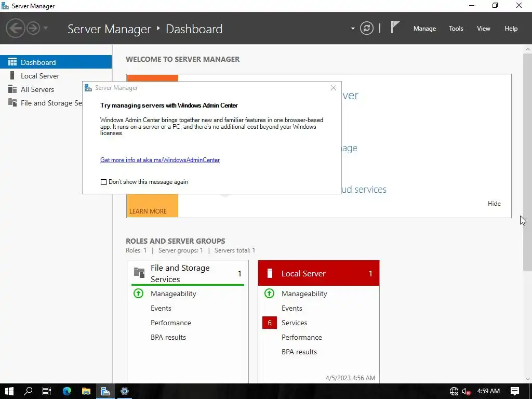The height and width of the screenshot is (399, 532).
Task: Launch Microsoft Edge from the taskbar
Action: [67, 391]
